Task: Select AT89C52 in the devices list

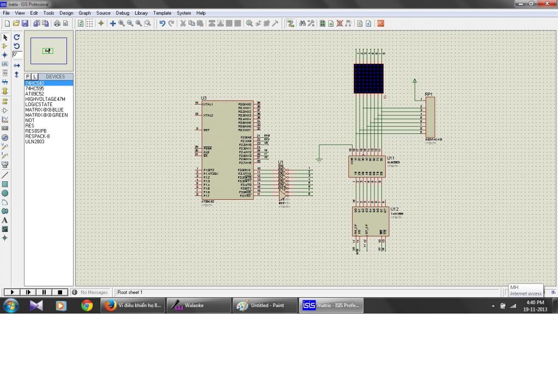Action: tap(34, 94)
